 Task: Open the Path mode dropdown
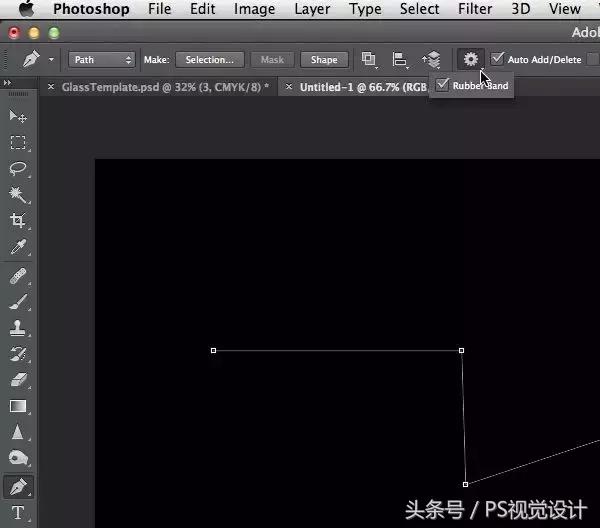coord(102,60)
